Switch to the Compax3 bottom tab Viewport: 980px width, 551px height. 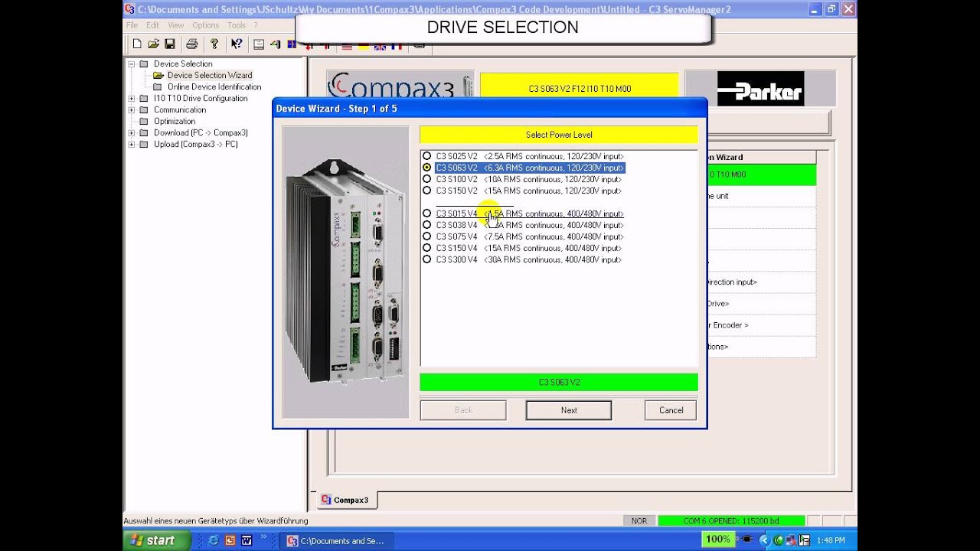point(345,500)
